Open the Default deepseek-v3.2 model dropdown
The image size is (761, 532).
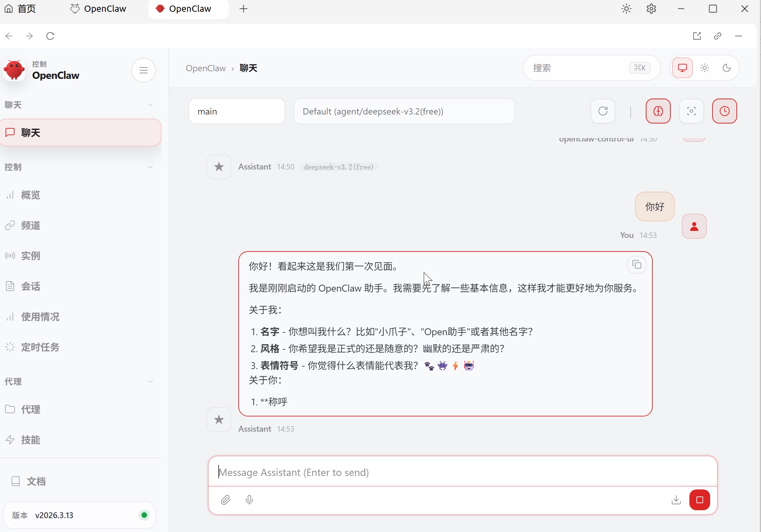[404, 111]
